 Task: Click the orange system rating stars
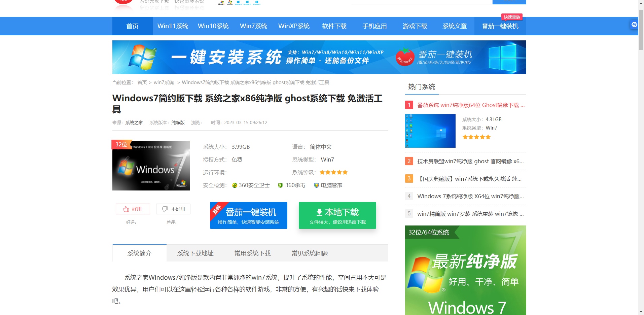coord(333,172)
